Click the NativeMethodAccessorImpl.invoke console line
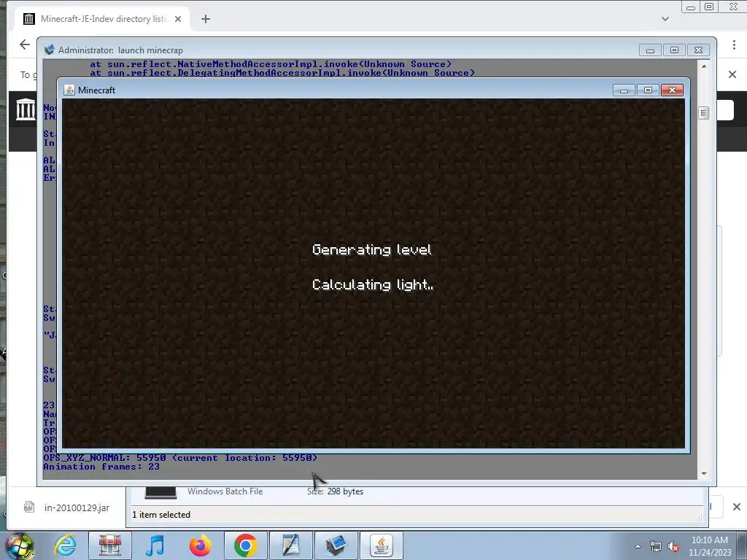Screen dimensions: 747x560 271,64
